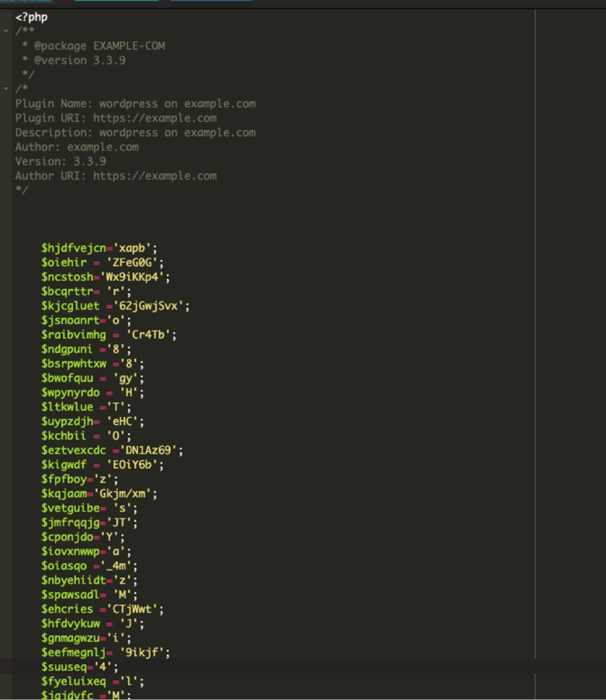The width and height of the screenshot is (606, 700).
Task: Click the $kjcgluet ='62jGwjSvx' line
Action: coord(115,306)
